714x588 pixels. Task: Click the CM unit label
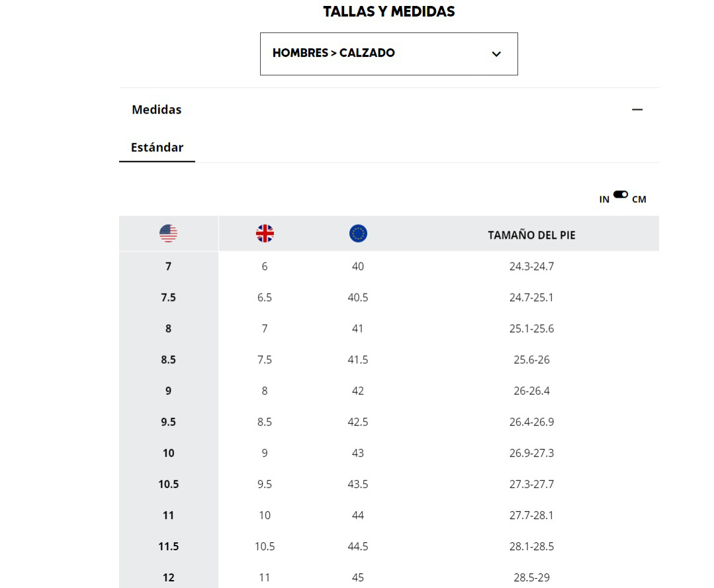639,199
